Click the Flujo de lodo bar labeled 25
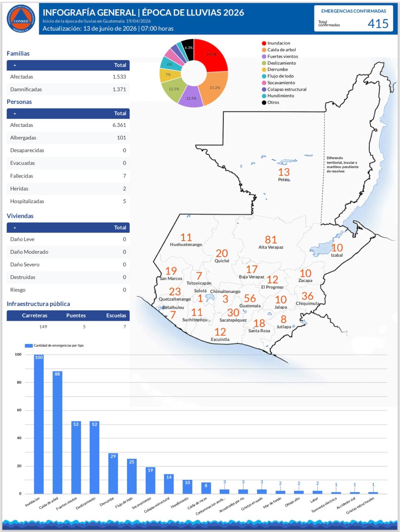The image size is (400, 532). point(131,476)
